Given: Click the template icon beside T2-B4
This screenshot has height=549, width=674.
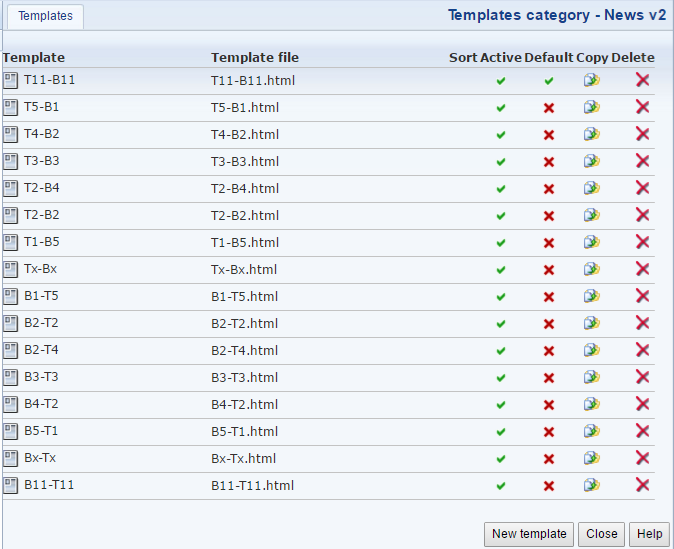Looking at the screenshot, I should (11, 188).
